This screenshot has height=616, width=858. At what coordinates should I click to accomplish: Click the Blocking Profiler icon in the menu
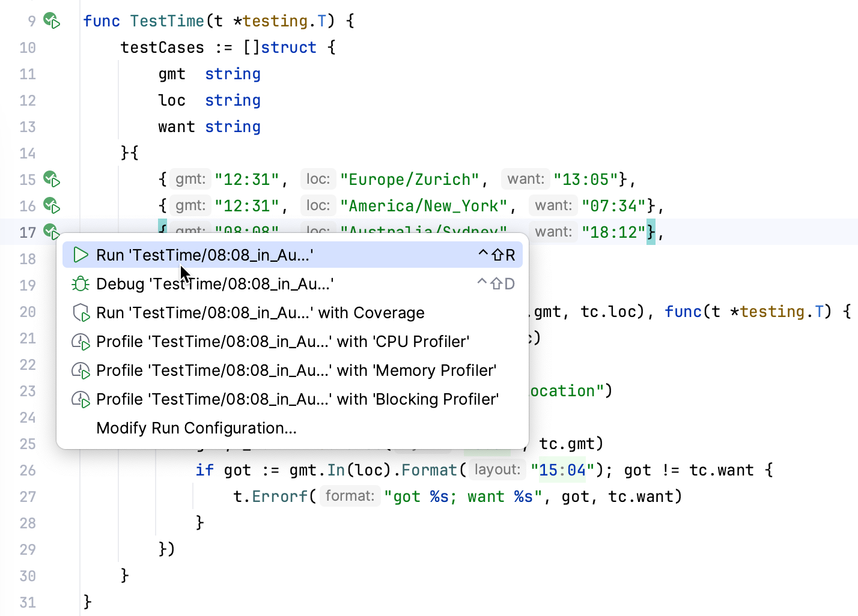(81, 399)
